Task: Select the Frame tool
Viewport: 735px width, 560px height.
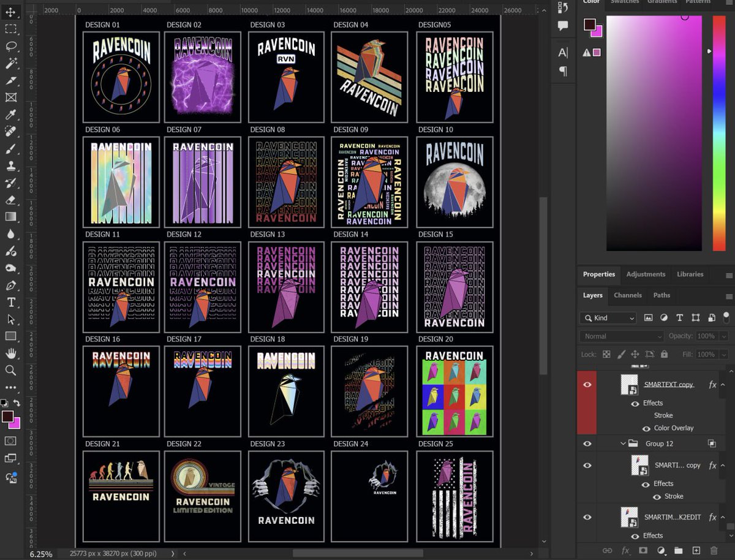Action: pyautogui.click(x=11, y=97)
